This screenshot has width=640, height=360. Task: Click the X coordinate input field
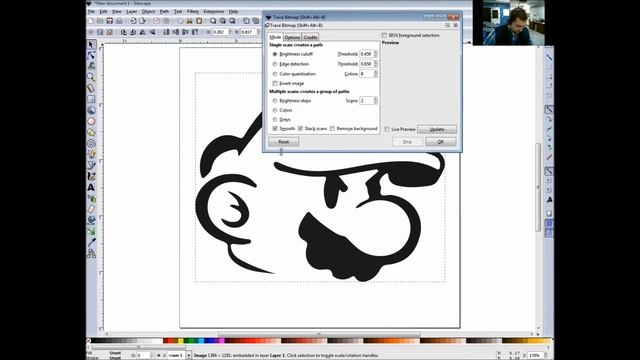(221, 32)
